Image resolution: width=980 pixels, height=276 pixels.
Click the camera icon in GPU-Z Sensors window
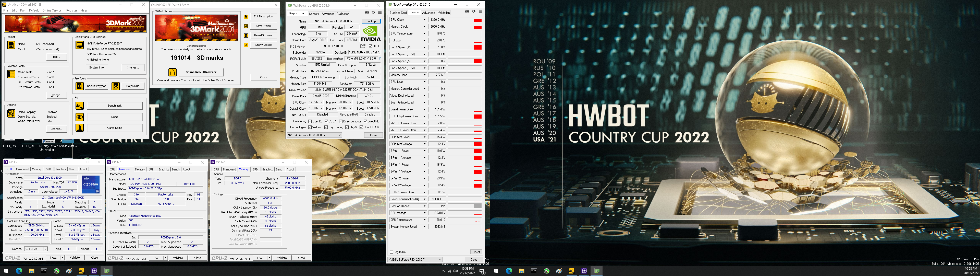coord(467,11)
